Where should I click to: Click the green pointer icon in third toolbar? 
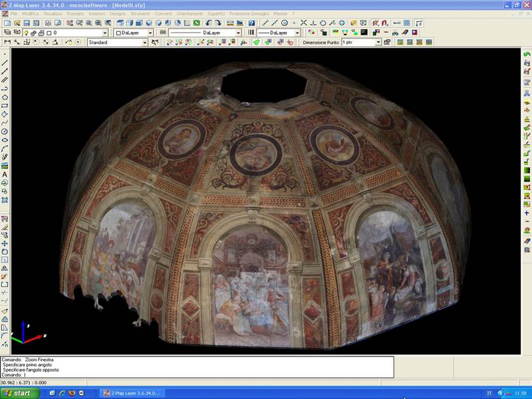[257, 42]
